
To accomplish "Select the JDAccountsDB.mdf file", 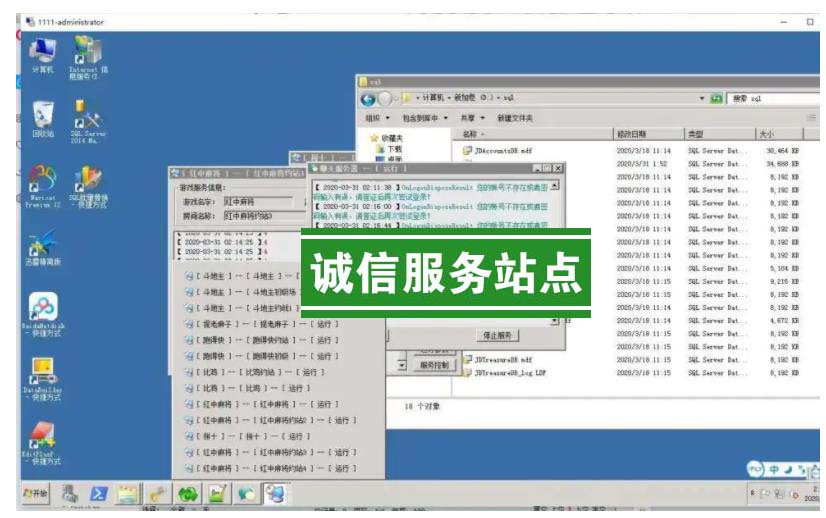I will click(503, 150).
